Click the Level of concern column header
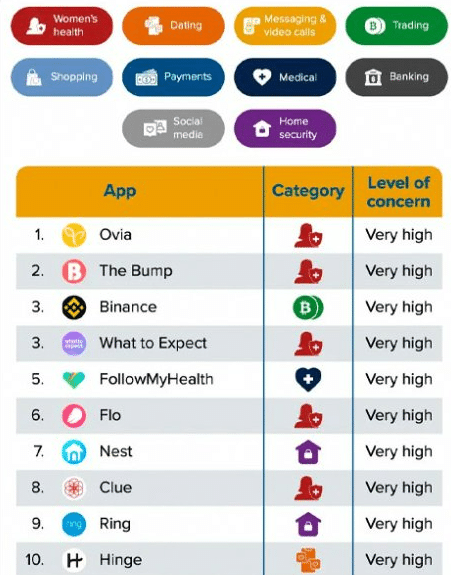Image resolution: width=451 pixels, height=575 pixels. point(398,192)
